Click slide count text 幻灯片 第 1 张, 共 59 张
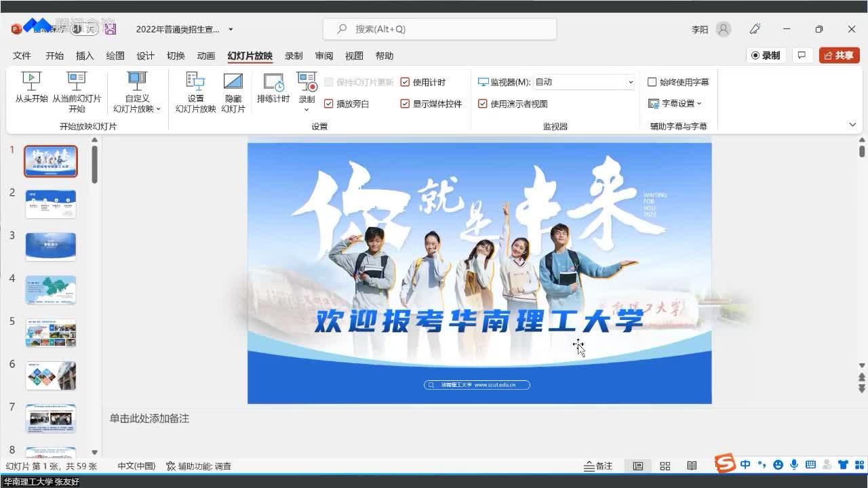The width and height of the screenshot is (868, 488). 52,466
